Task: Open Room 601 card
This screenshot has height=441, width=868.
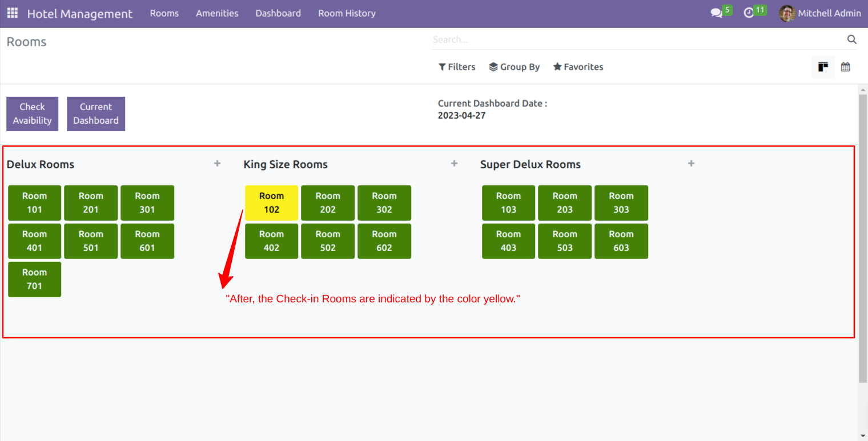Action: (x=147, y=241)
